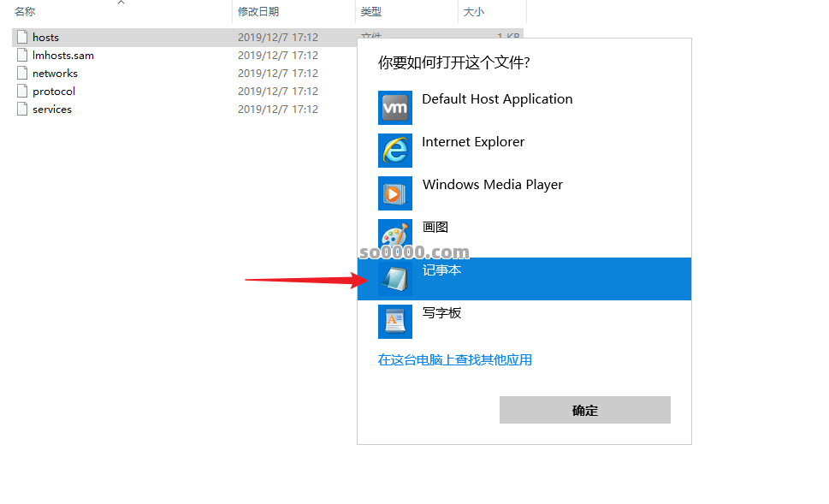The image size is (829, 504).
Task: Open 在这台电脑上查找其他应用 link
Action: (455, 360)
